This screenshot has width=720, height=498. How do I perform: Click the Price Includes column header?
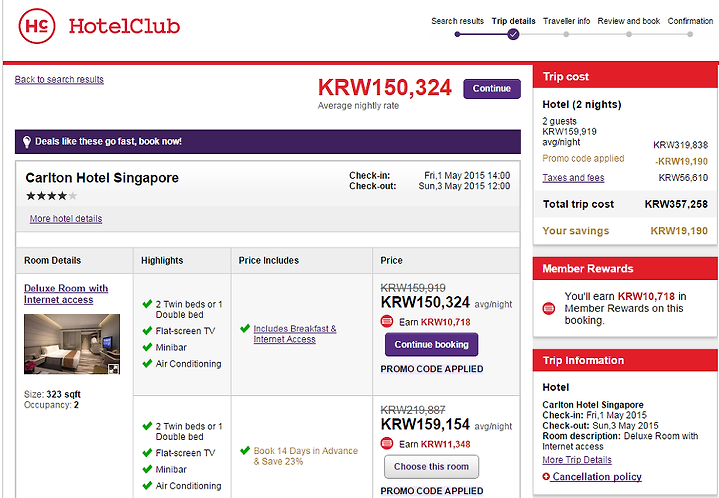[269, 261]
